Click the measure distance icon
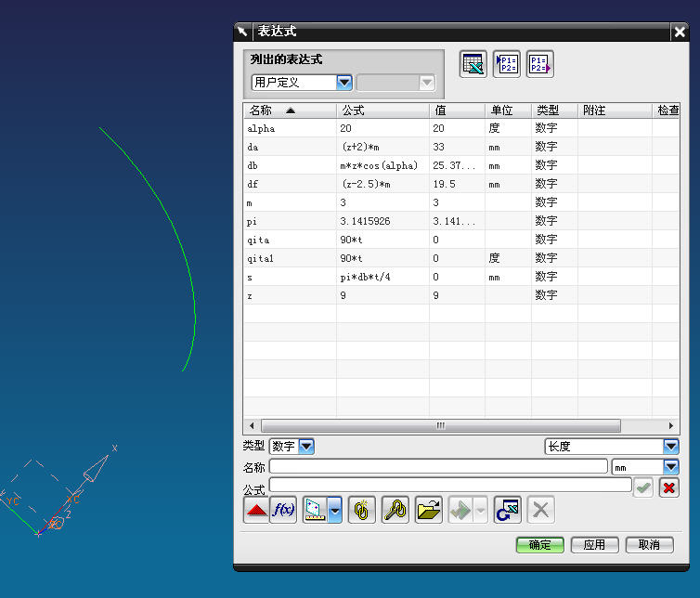Image resolution: width=700 pixels, height=598 pixels. click(315, 510)
